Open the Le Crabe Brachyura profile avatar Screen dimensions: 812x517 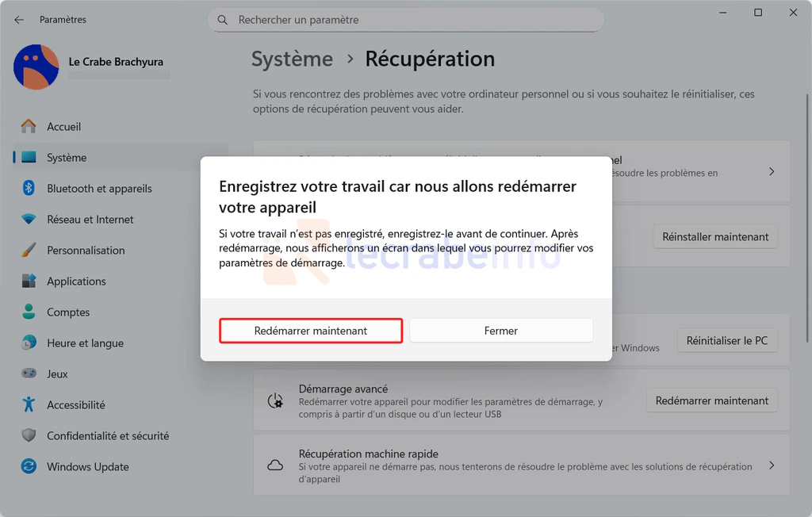pyautogui.click(x=36, y=67)
